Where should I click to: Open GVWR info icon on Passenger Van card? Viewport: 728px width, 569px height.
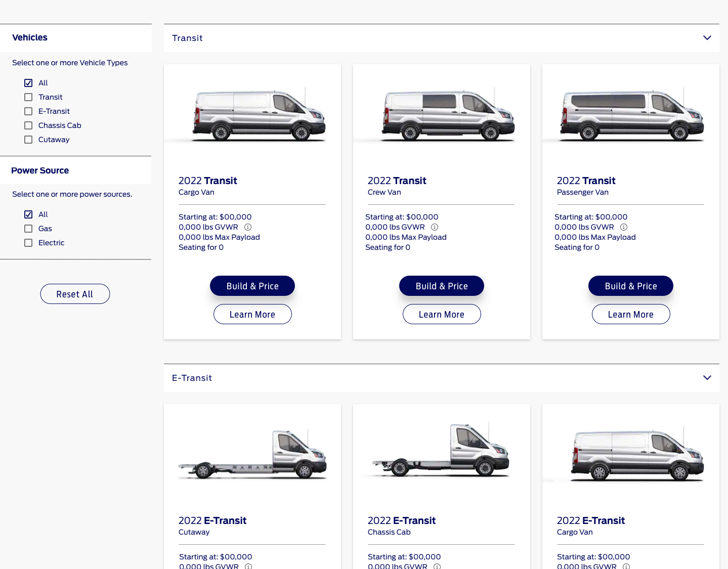click(x=624, y=227)
